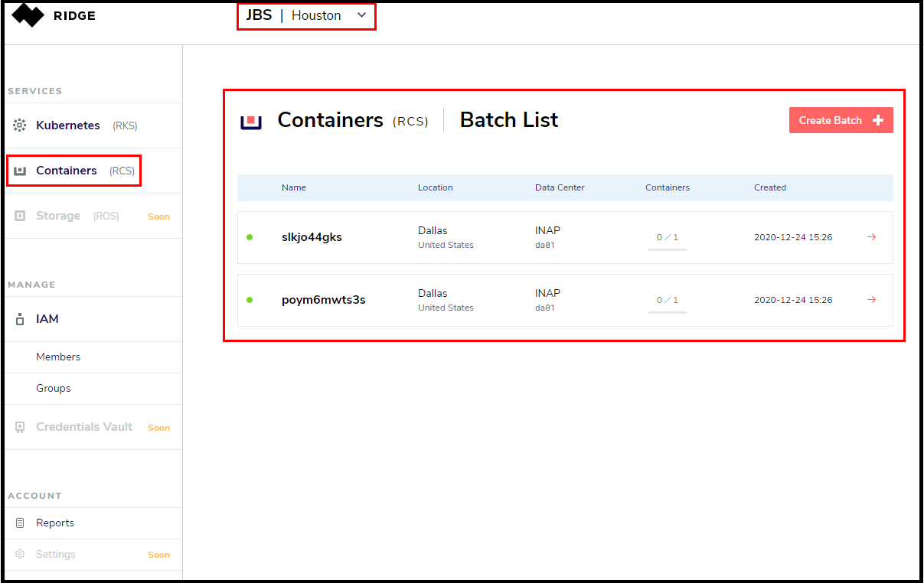Click created date of slkjo44gks row
Image resolution: width=924 pixels, height=583 pixels.
793,237
